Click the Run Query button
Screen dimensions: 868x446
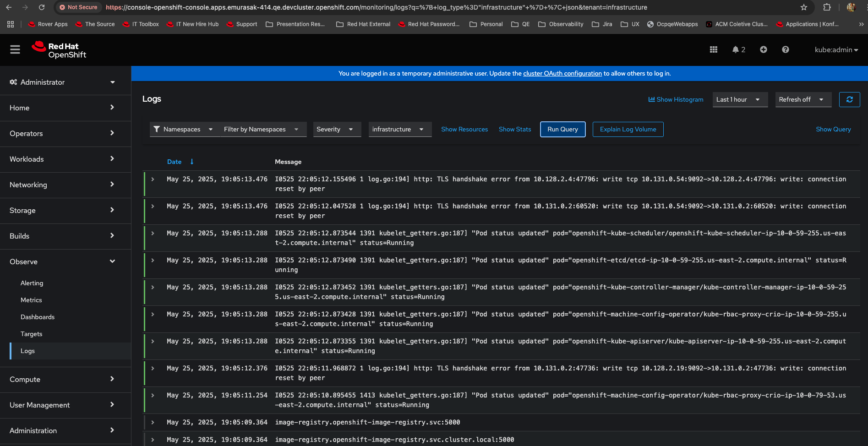(562, 129)
